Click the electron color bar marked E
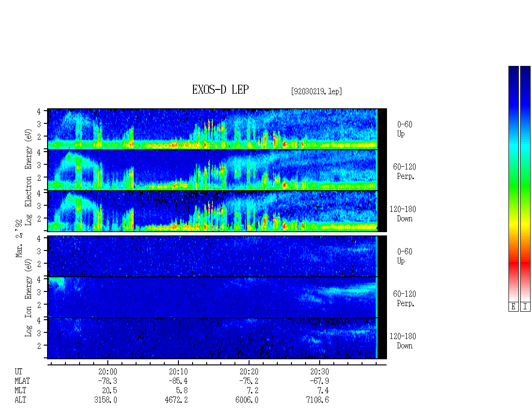This screenshot has height=412, width=532. coord(513,184)
